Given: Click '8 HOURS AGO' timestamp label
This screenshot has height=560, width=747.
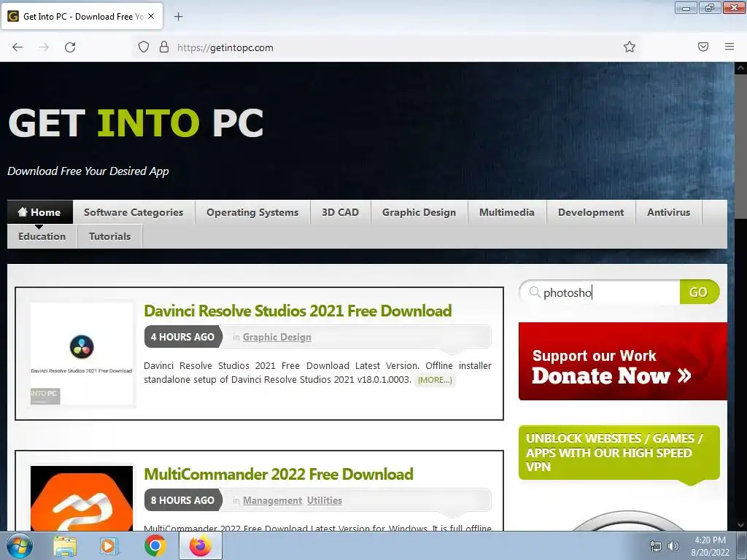Looking at the screenshot, I should coord(183,500).
